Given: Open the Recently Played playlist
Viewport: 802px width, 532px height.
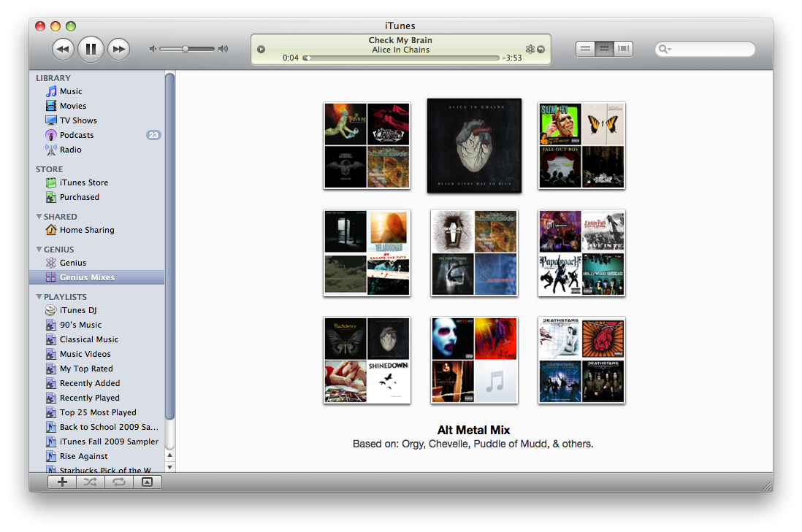Looking at the screenshot, I should [97, 398].
